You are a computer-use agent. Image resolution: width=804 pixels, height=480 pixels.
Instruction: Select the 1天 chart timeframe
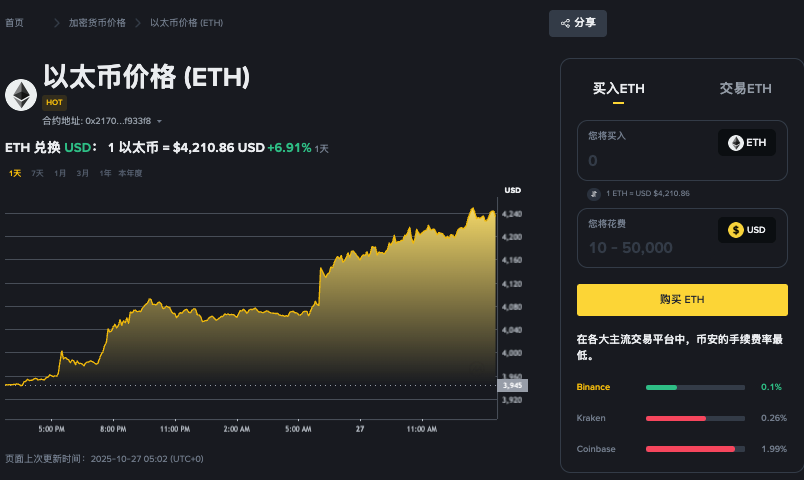tap(15, 173)
